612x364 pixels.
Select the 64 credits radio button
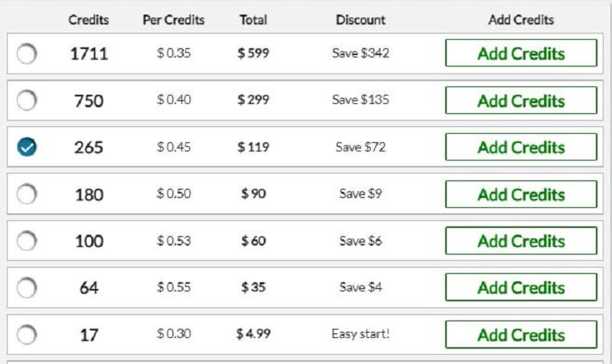27,288
